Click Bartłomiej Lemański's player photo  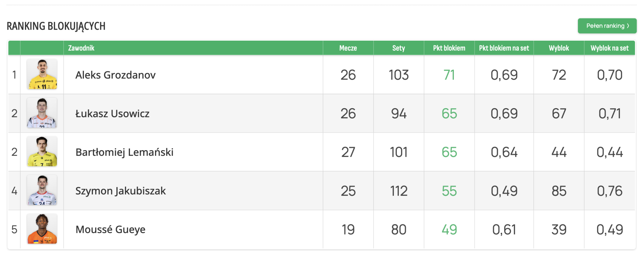[42, 152]
